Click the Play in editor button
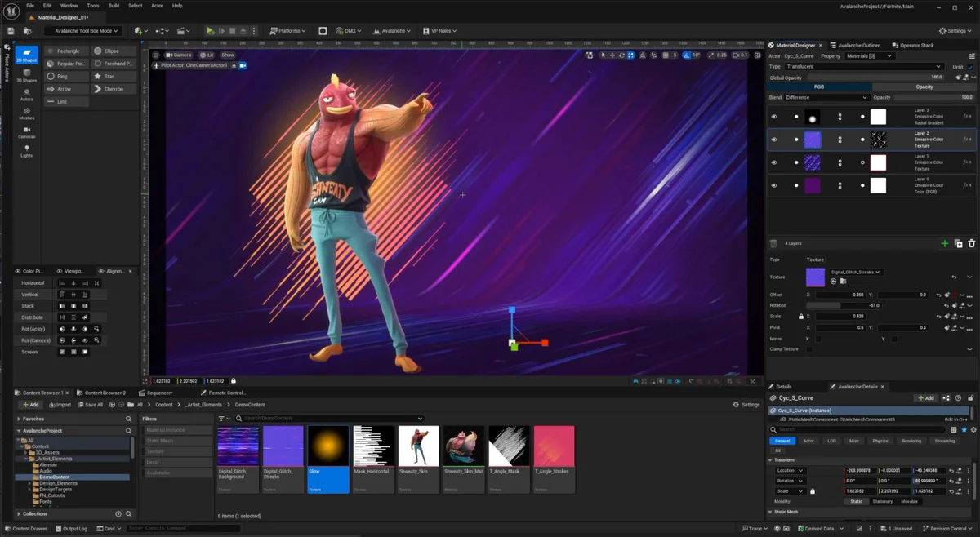980x537 pixels. pyautogui.click(x=210, y=31)
